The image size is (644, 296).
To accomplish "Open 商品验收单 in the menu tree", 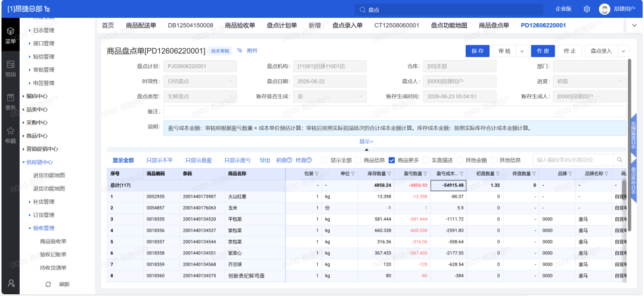I will (53, 241).
